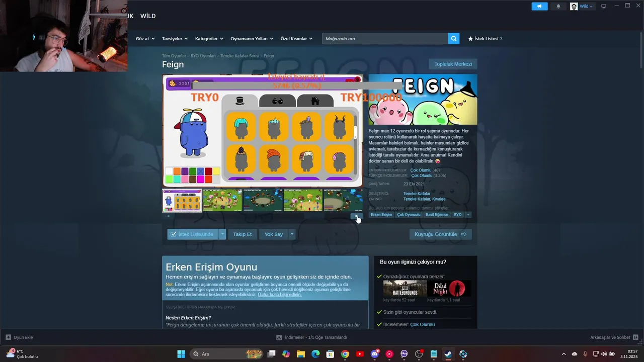Open the Göz at dropdown menu
The width and height of the screenshot is (644, 362).
point(146,39)
